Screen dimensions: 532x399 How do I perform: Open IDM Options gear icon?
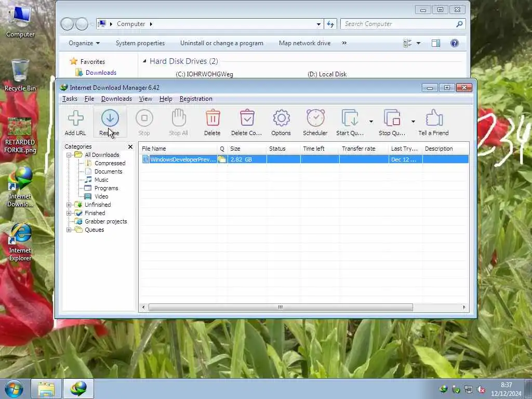click(281, 123)
